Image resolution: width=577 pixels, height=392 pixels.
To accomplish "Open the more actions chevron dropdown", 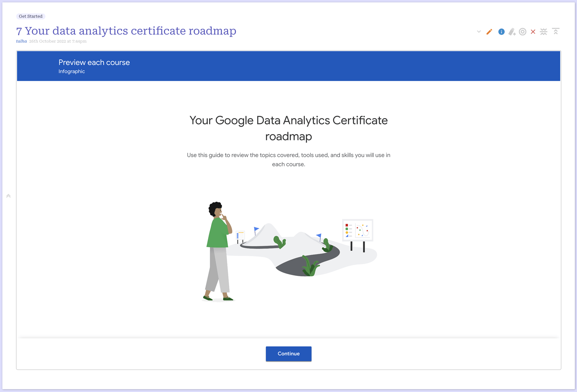I will (x=479, y=32).
